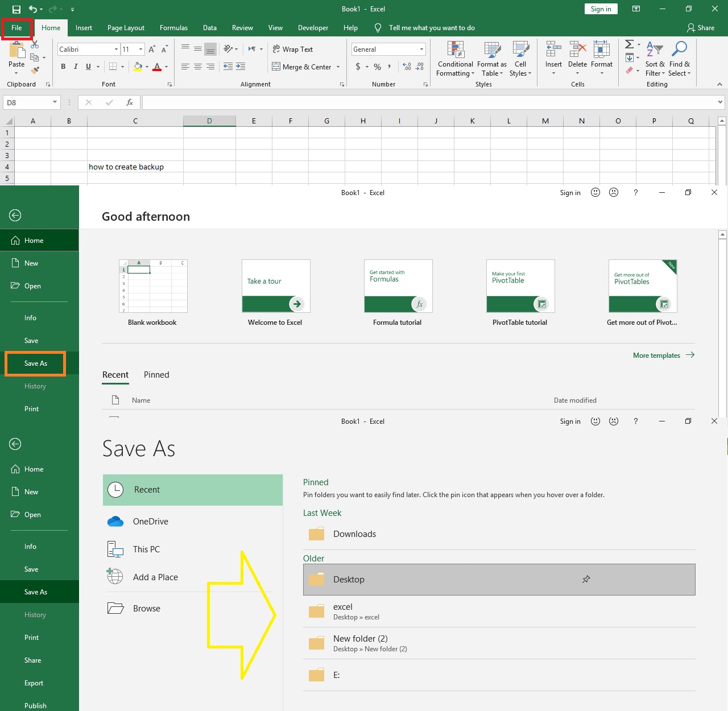The image size is (728, 711).
Task: Click the AutoSum sigma icon
Action: tap(629, 44)
